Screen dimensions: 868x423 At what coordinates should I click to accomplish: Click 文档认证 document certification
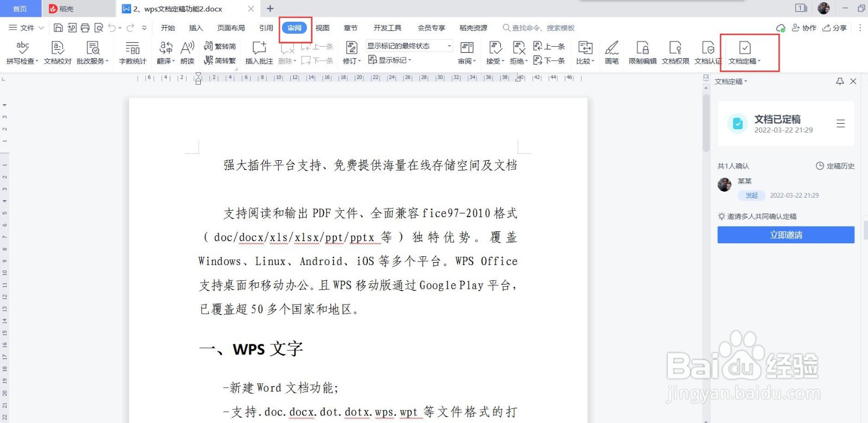(708, 53)
